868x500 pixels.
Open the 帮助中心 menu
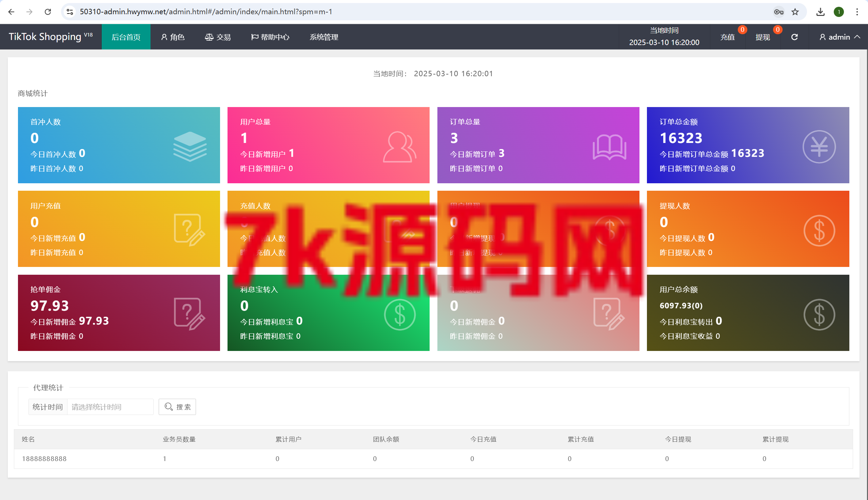pyautogui.click(x=271, y=37)
